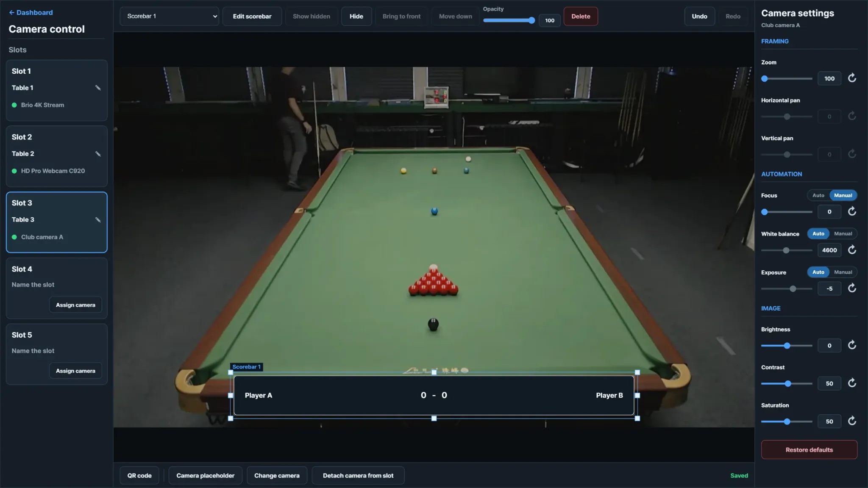Adjust the Contrast slider
This screenshot has width=868, height=488.
[787, 384]
